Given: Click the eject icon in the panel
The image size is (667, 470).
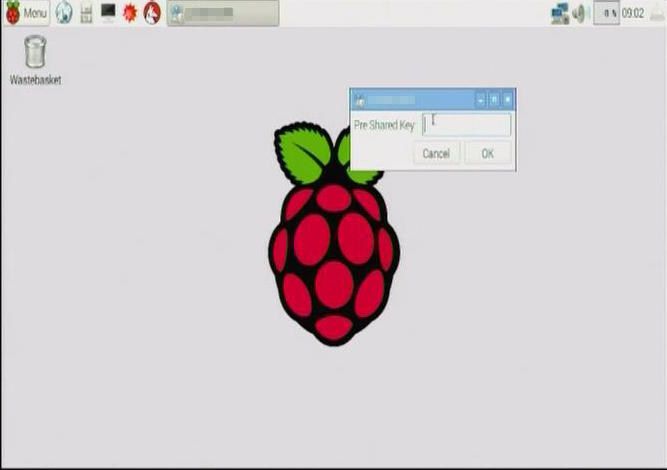Looking at the screenshot, I should (x=658, y=14).
